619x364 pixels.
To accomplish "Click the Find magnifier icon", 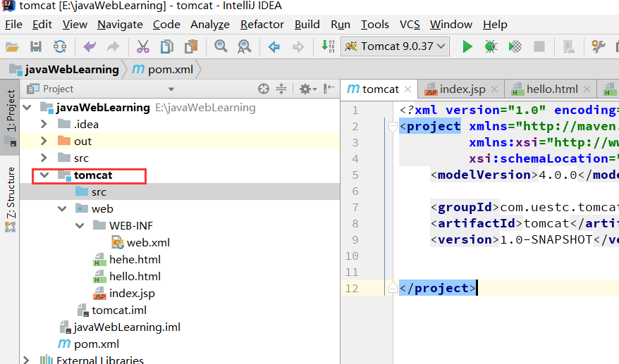I will (x=221, y=46).
